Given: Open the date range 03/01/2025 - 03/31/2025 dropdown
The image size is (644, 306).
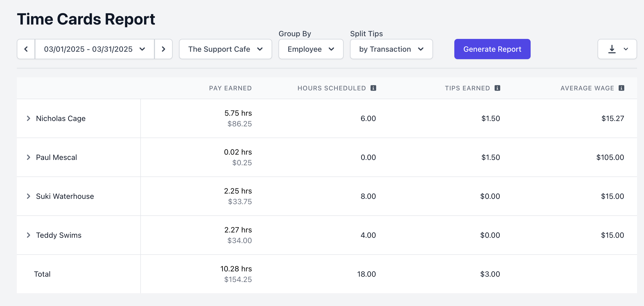Looking at the screenshot, I should click(94, 49).
